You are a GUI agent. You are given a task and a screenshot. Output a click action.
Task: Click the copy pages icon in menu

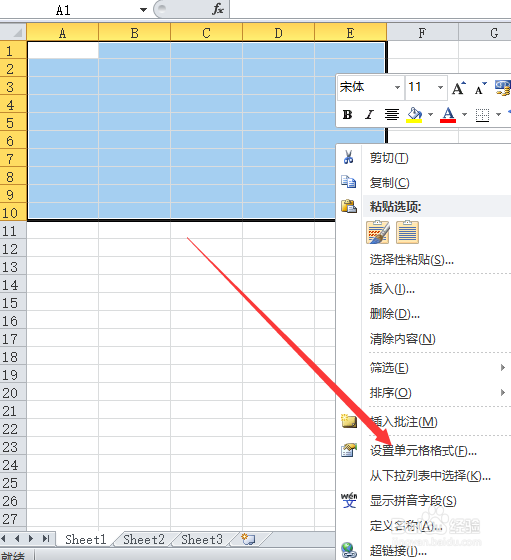click(349, 182)
